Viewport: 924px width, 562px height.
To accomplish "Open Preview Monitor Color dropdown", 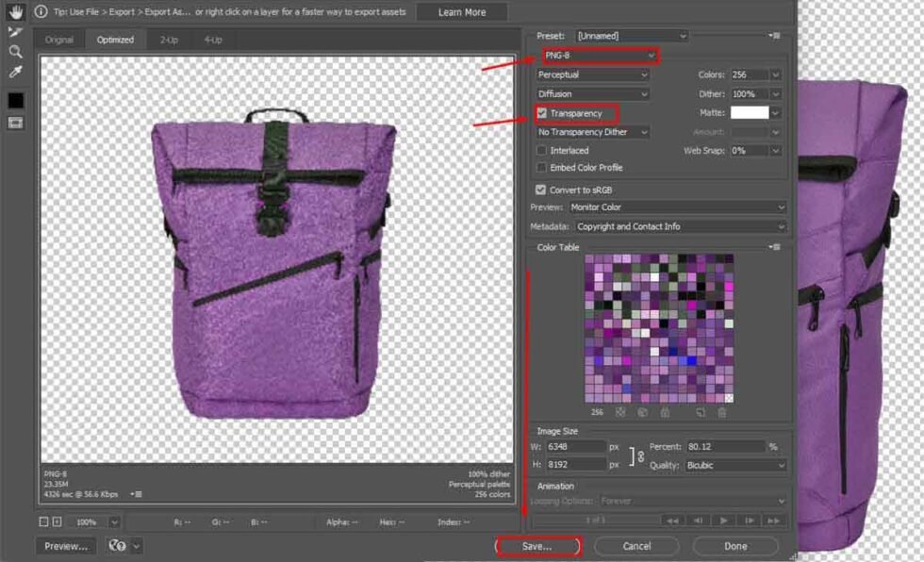I will [x=677, y=207].
